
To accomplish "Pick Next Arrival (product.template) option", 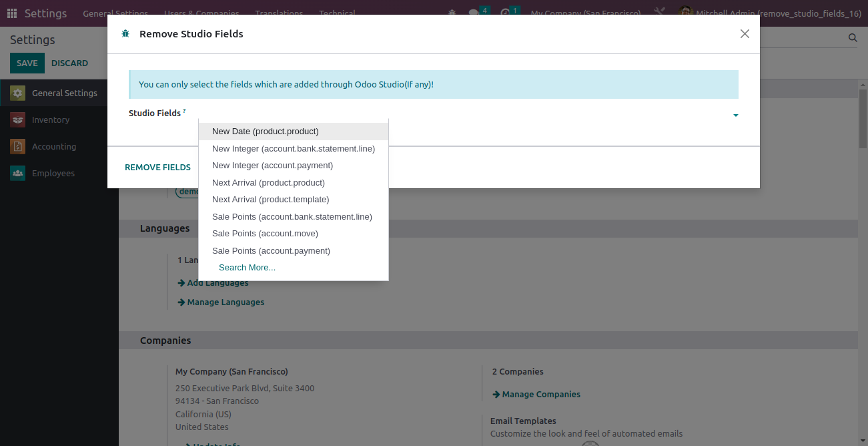I will coord(270,200).
